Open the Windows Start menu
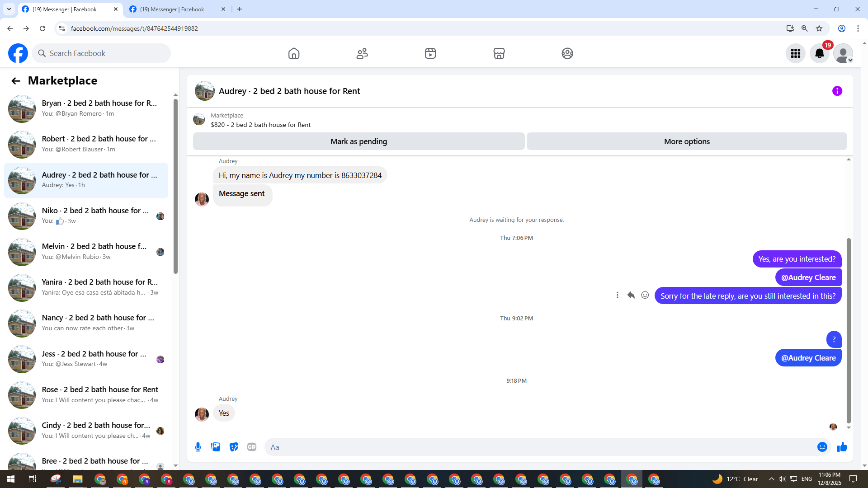 pos(11,479)
